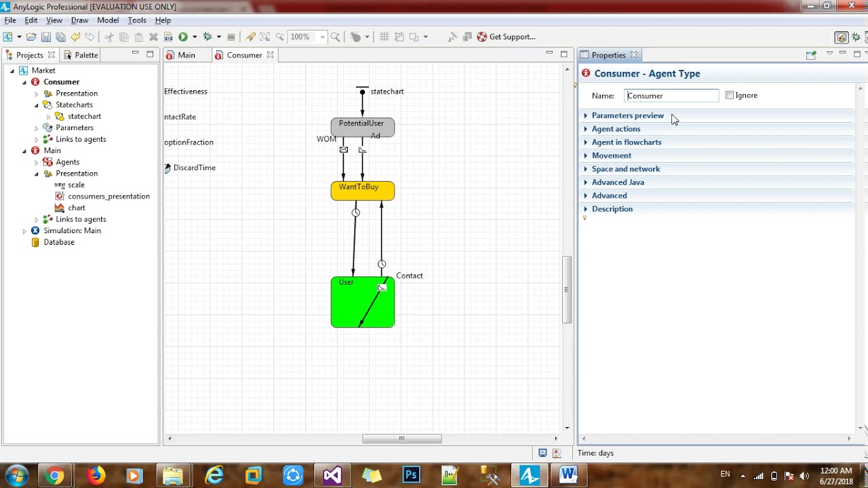Click the Build model icon
868x488 pixels.
167,37
